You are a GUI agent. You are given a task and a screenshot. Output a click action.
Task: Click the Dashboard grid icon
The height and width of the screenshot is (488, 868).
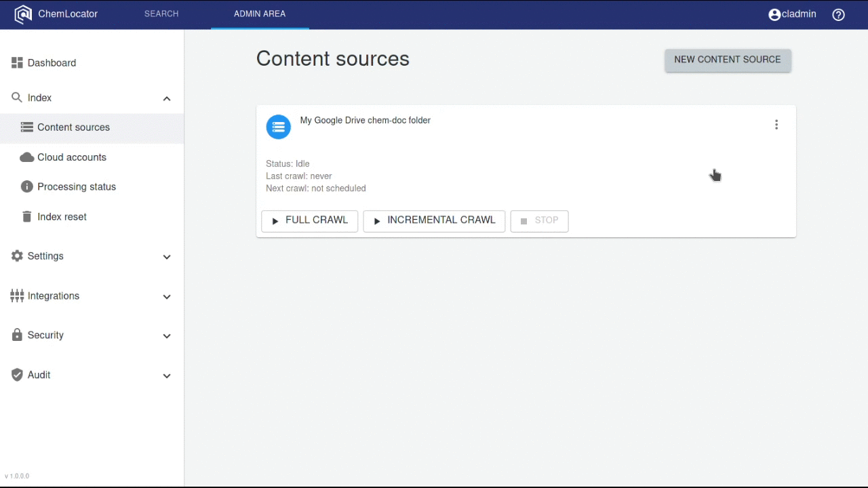click(x=17, y=63)
